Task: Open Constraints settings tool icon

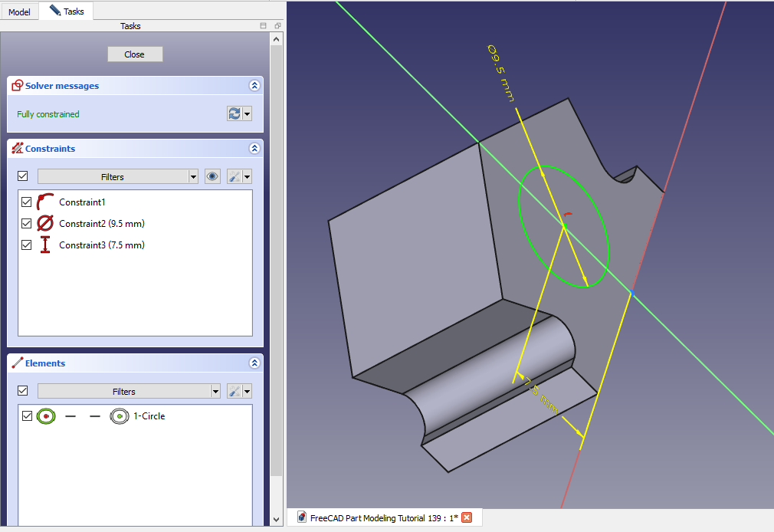Action: [x=235, y=176]
